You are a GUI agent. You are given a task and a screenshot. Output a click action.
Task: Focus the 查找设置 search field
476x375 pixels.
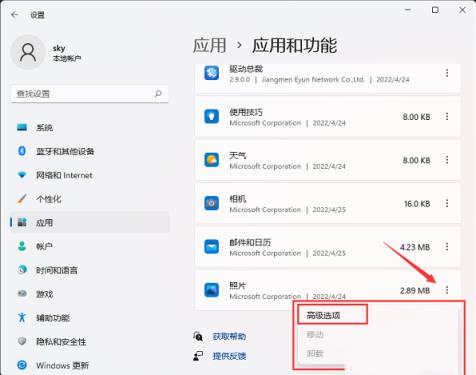[89, 94]
